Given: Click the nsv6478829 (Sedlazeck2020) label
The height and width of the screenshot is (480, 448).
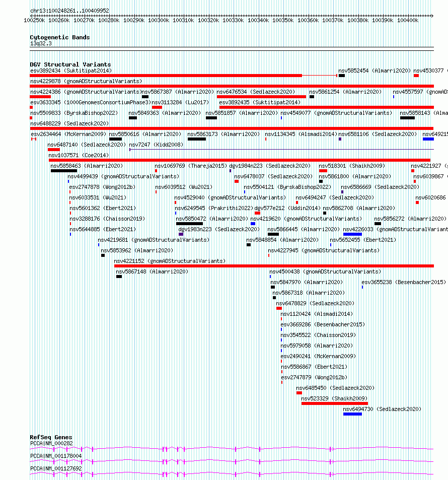Looking at the screenshot, I should point(315,303).
